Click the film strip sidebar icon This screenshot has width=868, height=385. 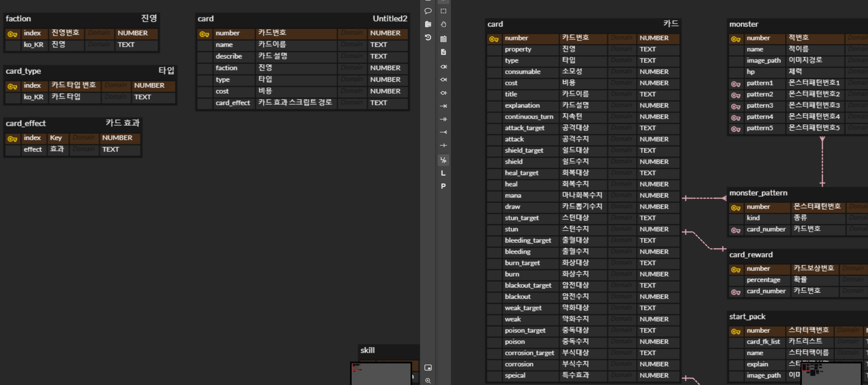(x=428, y=24)
